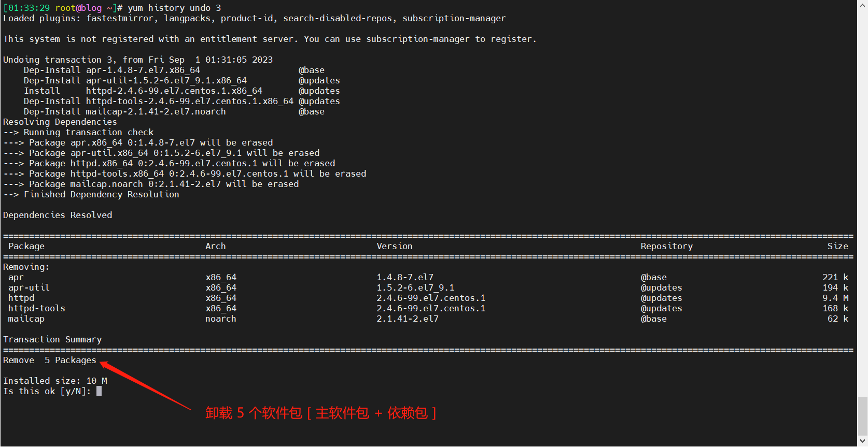Click 'Finished Dependency Resolution' line

[91, 194]
